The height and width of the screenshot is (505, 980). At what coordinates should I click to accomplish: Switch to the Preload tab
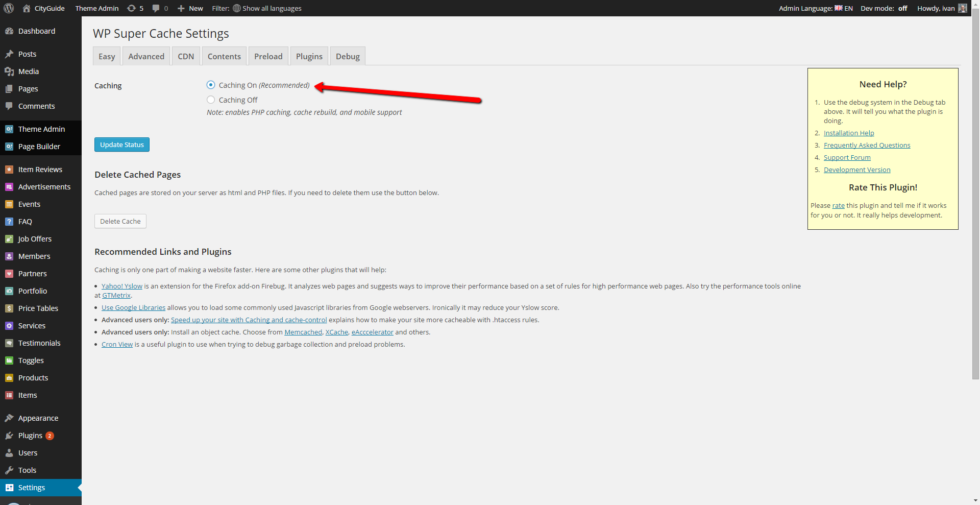coord(268,56)
